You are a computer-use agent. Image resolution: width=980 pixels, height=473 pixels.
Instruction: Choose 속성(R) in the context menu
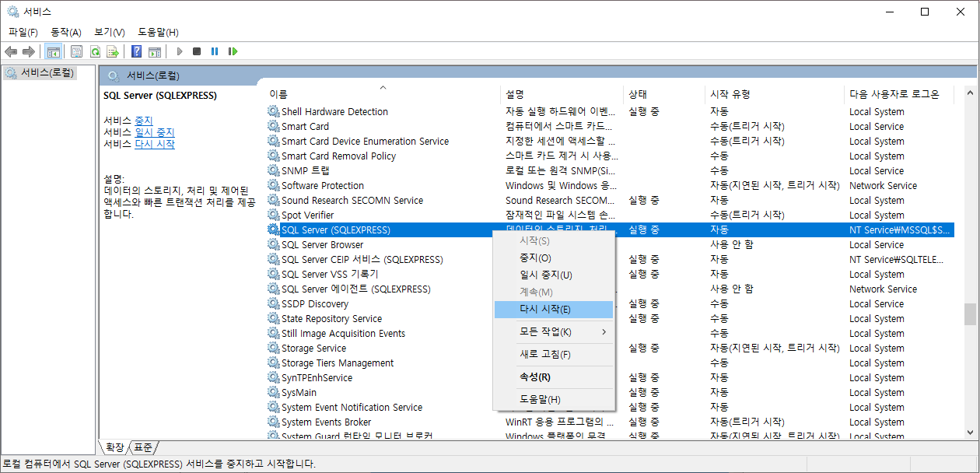coord(554,377)
